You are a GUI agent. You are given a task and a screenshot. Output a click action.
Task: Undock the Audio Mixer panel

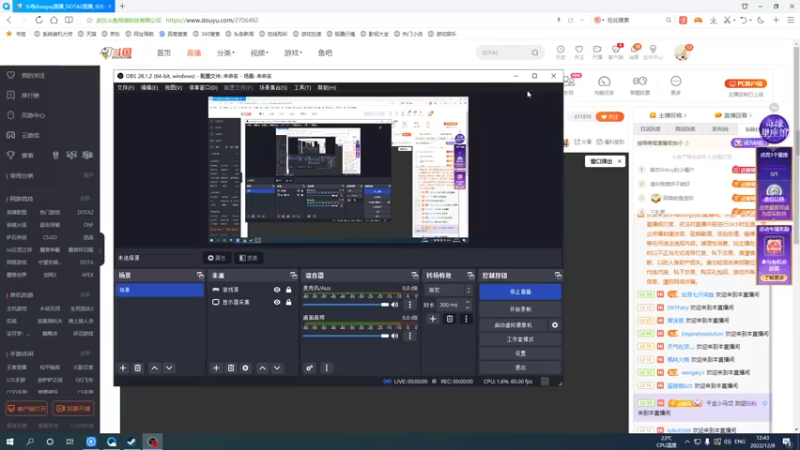click(x=415, y=276)
